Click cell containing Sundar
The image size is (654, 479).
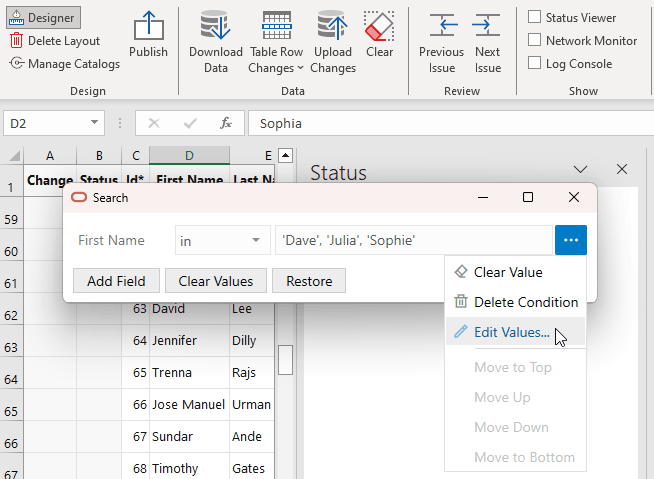point(189,437)
